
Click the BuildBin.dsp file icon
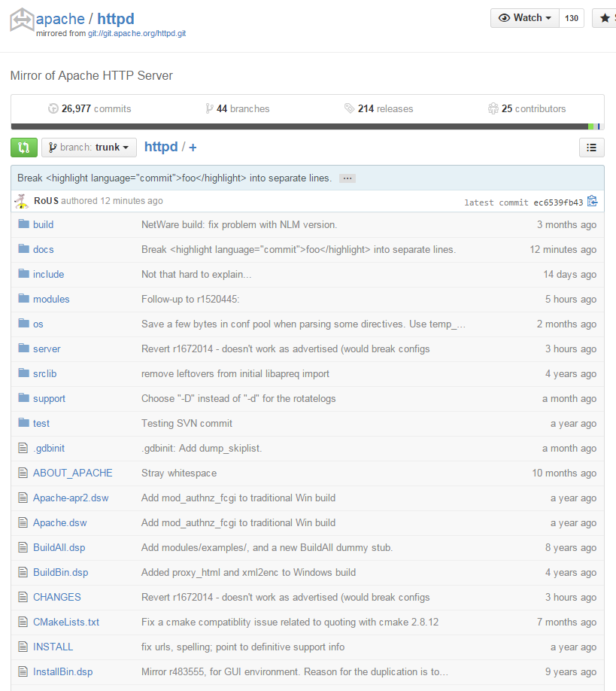23,572
